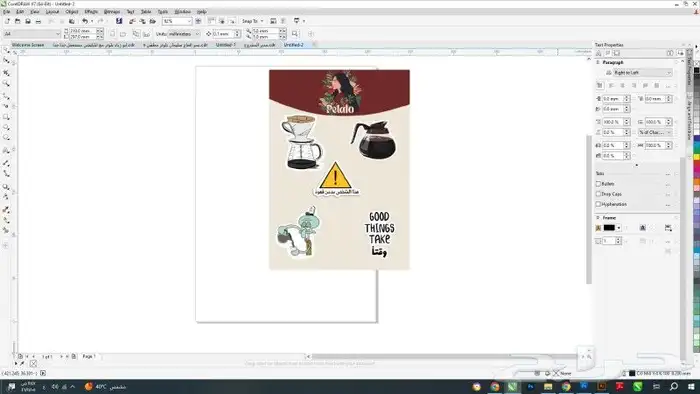Viewport: 700px width, 394px height.
Task: Click the Undo arrow icon
Action: click(x=85, y=21)
